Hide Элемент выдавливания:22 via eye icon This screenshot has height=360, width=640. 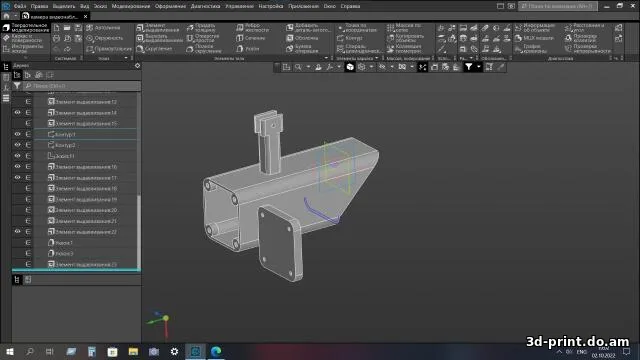[18, 231]
